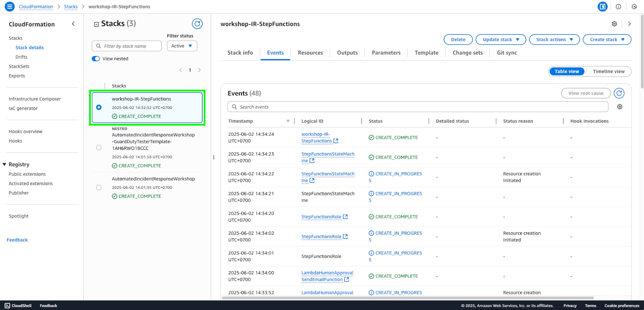Image resolution: width=644 pixels, height=310 pixels.
Task: Click the panel resize handle between panes
Action: 214,157
